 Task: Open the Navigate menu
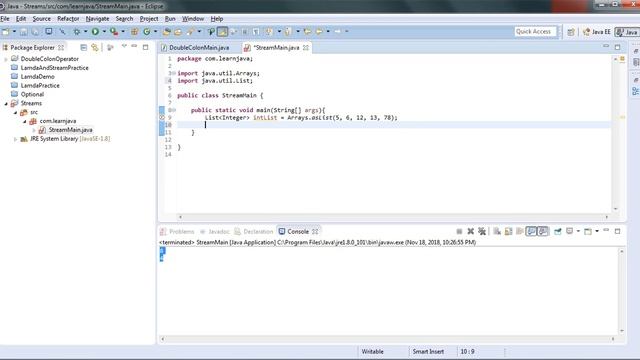(x=98, y=19)
